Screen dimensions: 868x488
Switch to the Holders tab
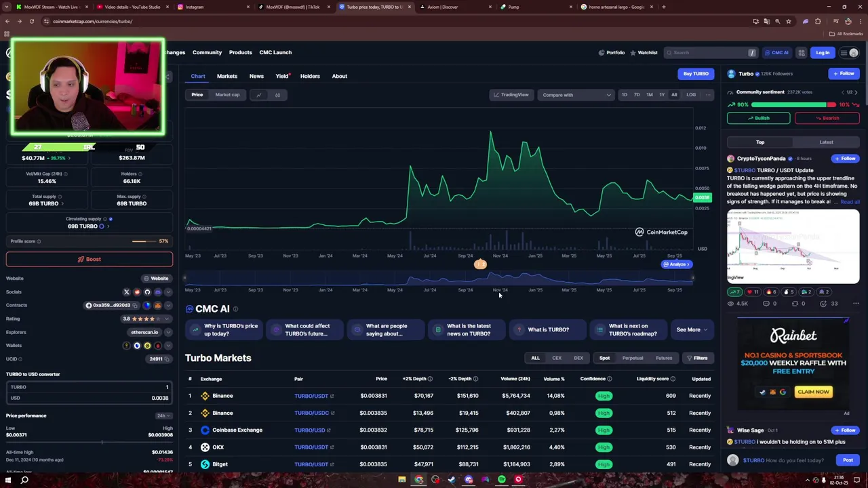(x=310, y=76)
